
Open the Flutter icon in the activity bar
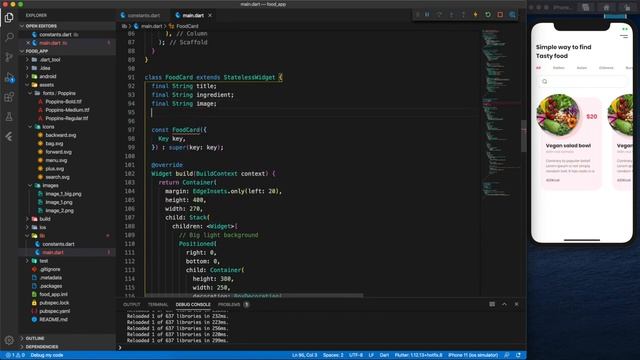click(x=9, y=136)
